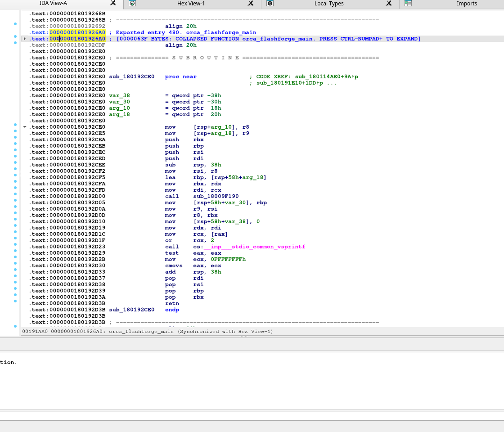
Task: Collapse sub_180192CE0 using its gutter arrow
Action: pos(25,127)
